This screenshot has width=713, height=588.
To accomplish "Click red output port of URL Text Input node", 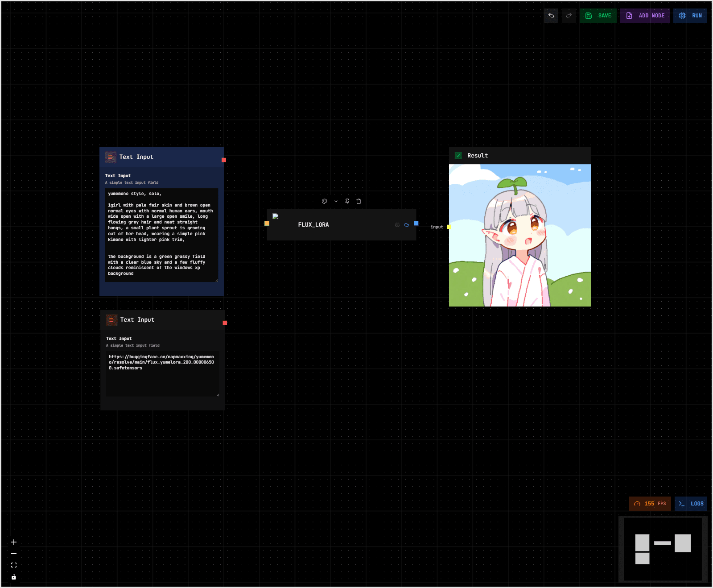I will 225,323.
